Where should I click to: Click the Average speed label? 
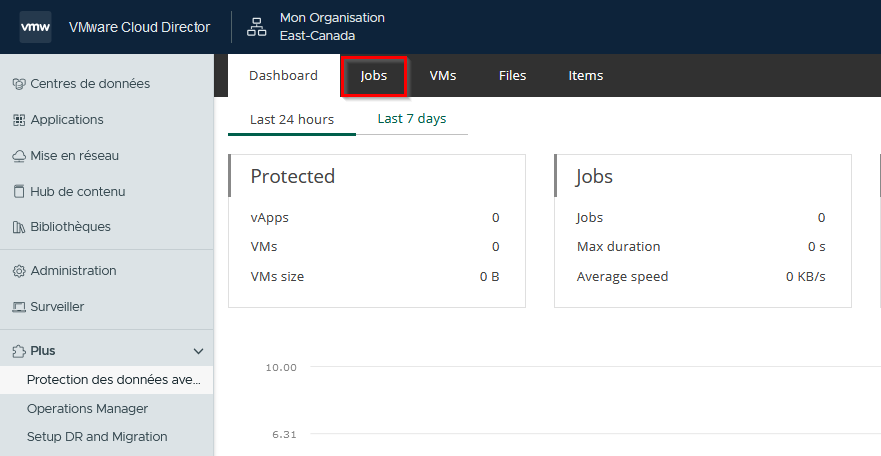[x=623, y=276]
